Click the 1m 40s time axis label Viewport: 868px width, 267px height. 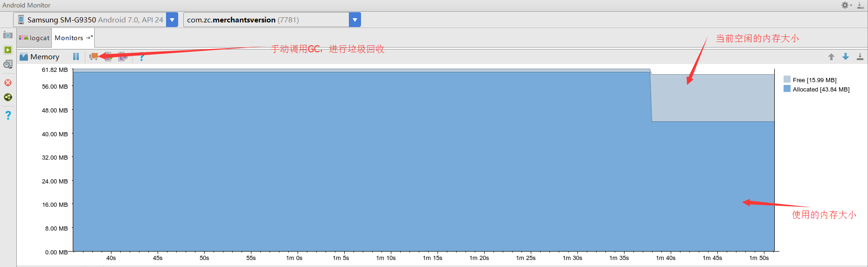666,258
